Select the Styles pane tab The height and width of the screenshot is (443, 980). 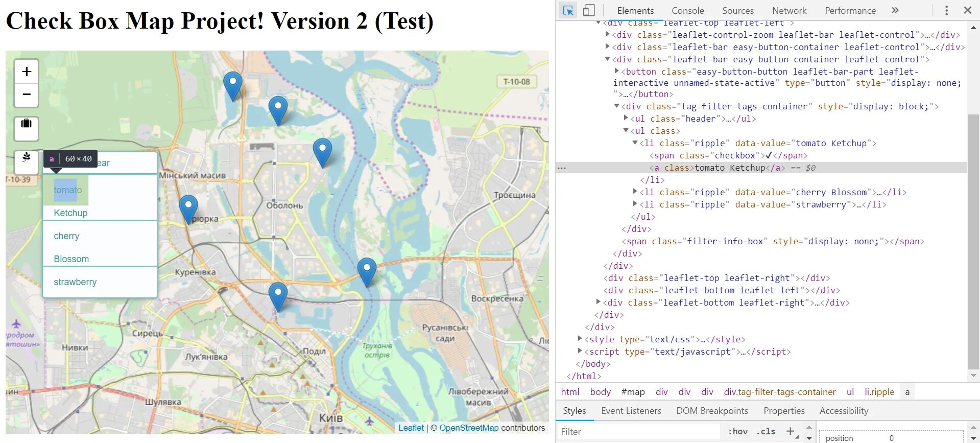[574, 411]
